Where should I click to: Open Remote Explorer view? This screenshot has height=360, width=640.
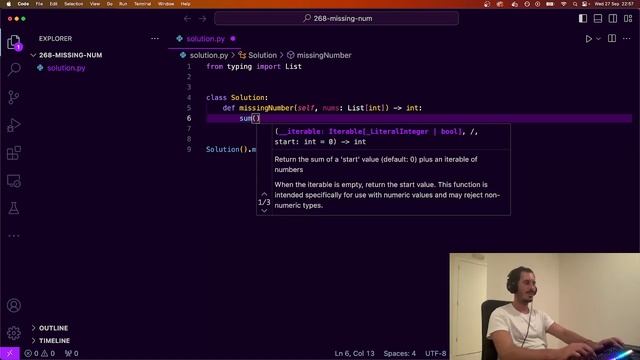13,181
